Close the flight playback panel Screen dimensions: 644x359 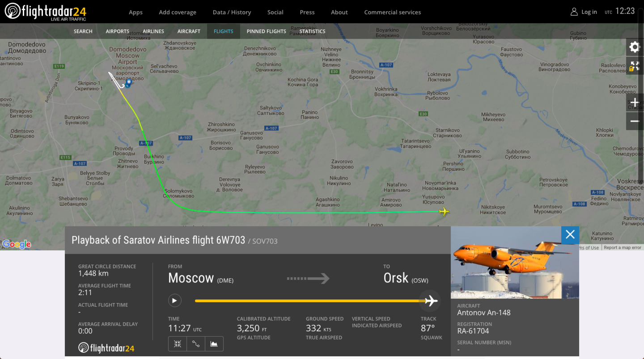coord(570,235)
